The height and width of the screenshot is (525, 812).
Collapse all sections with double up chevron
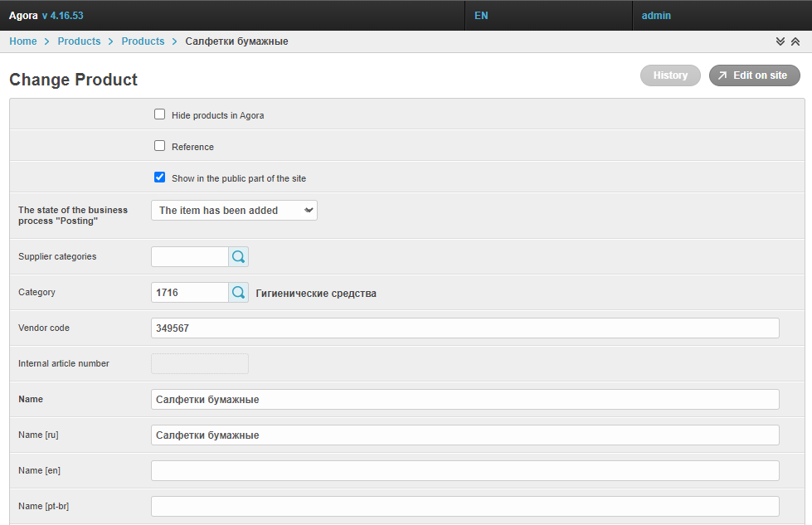[795, 41]
